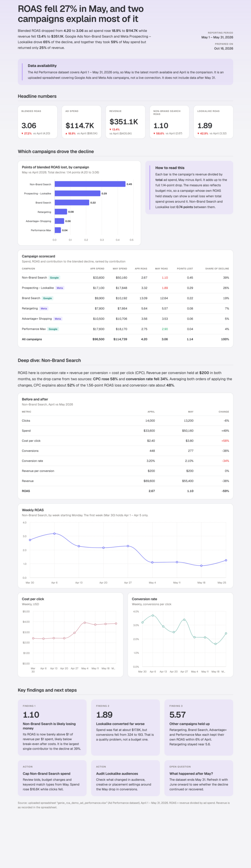Open the question card "What happened after May?"
This screenshot has width=251, height=868.
pyautogui.click(x=199, y=778)
